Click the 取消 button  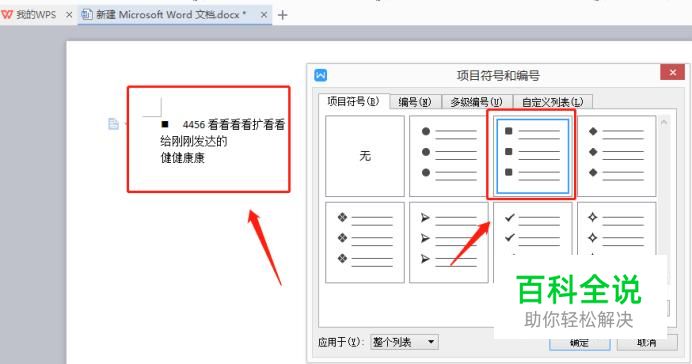click(x=647, y=343)
